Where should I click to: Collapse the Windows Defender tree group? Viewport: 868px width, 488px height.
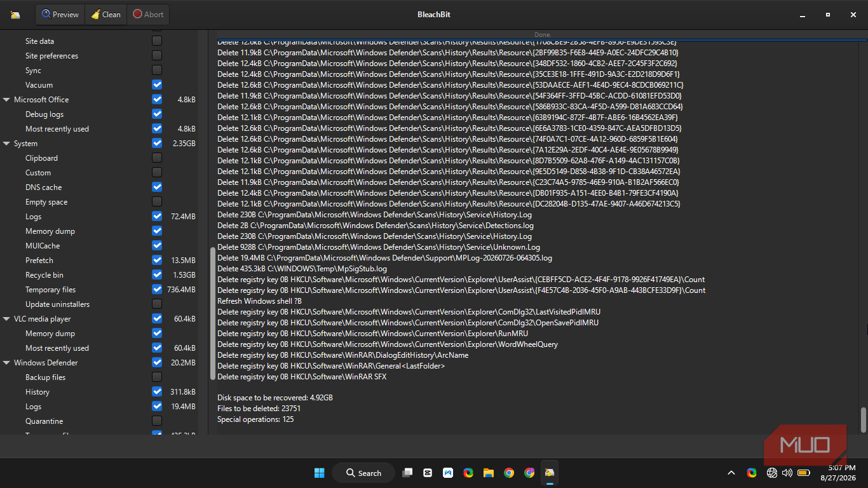6,363
